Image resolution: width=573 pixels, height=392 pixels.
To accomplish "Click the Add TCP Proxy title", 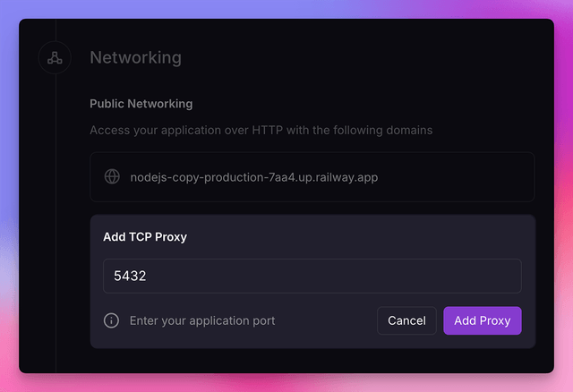I will pyautogui.click(x=144, y=237).
